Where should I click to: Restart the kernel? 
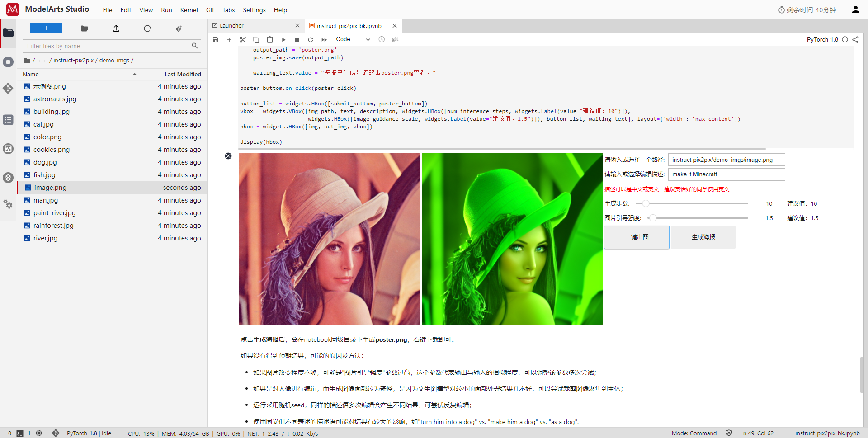[311, 40]
